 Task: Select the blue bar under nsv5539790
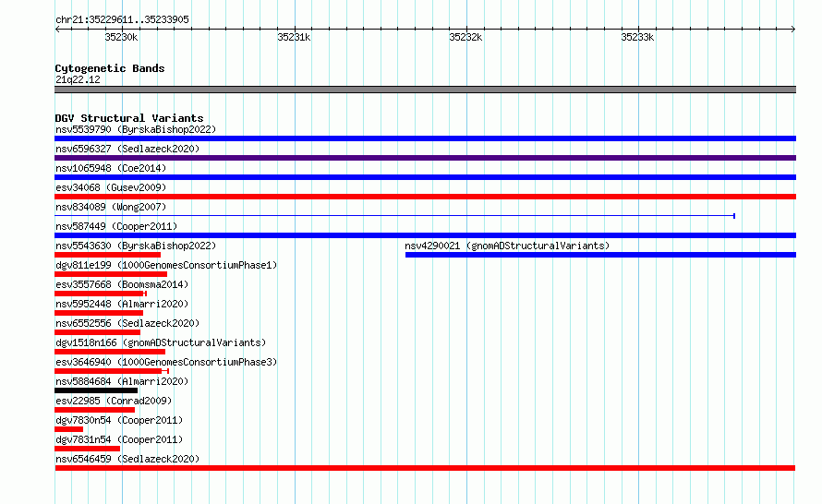point(425,138)
